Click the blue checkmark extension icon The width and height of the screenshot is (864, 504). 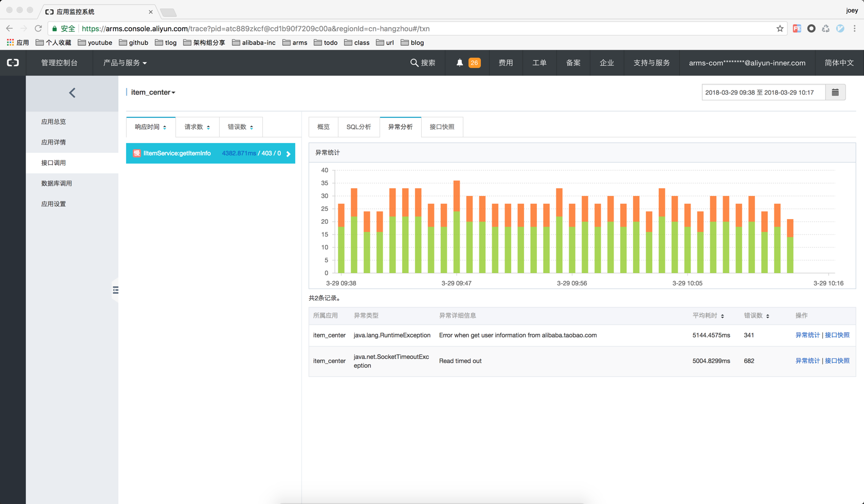pos(840,29)
